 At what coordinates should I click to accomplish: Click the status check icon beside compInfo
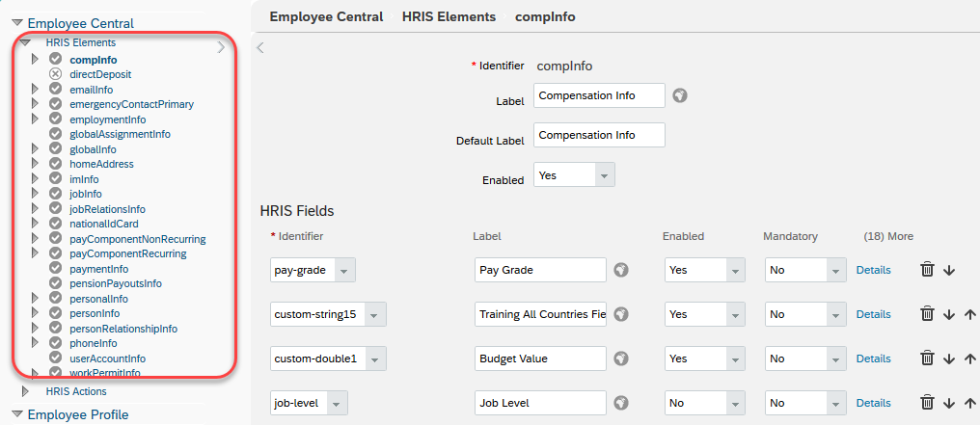pos(56,60)
